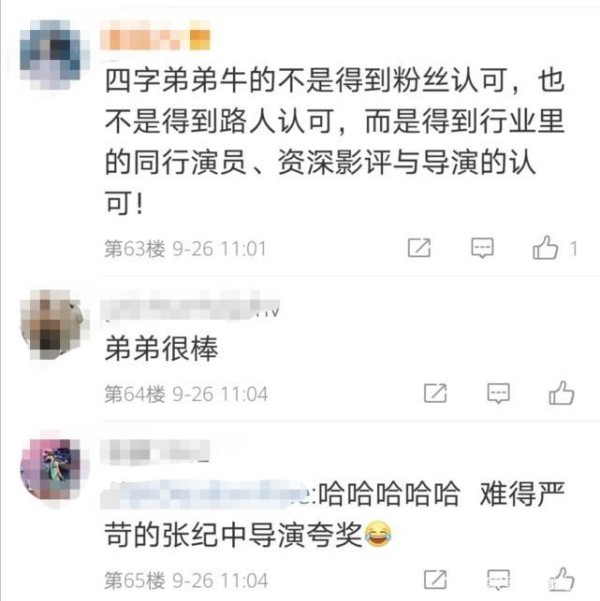
Task: Click share icon on floor 63 comment
Action: click(x=419, y=248)
